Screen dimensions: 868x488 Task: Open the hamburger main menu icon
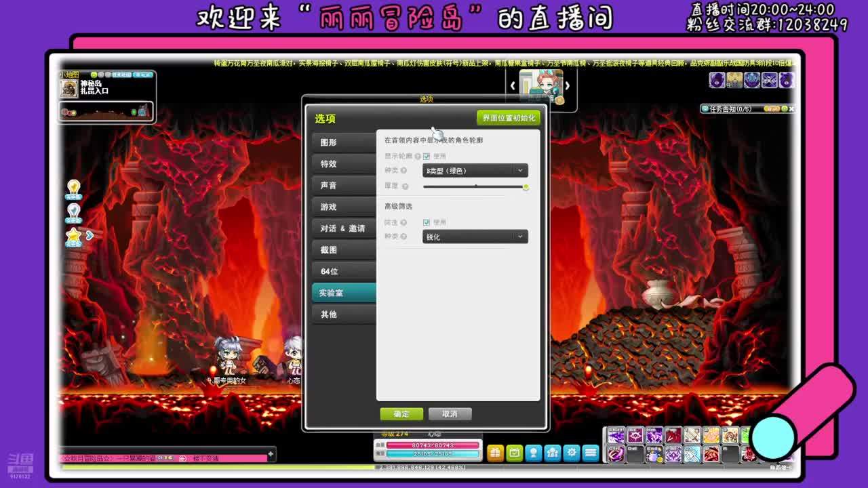pyautogui.click(x=591, y=453)
